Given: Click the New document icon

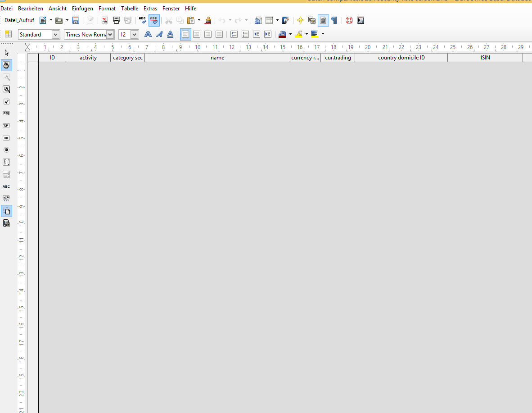Looking at the screenshot, I should click(43, 20).
